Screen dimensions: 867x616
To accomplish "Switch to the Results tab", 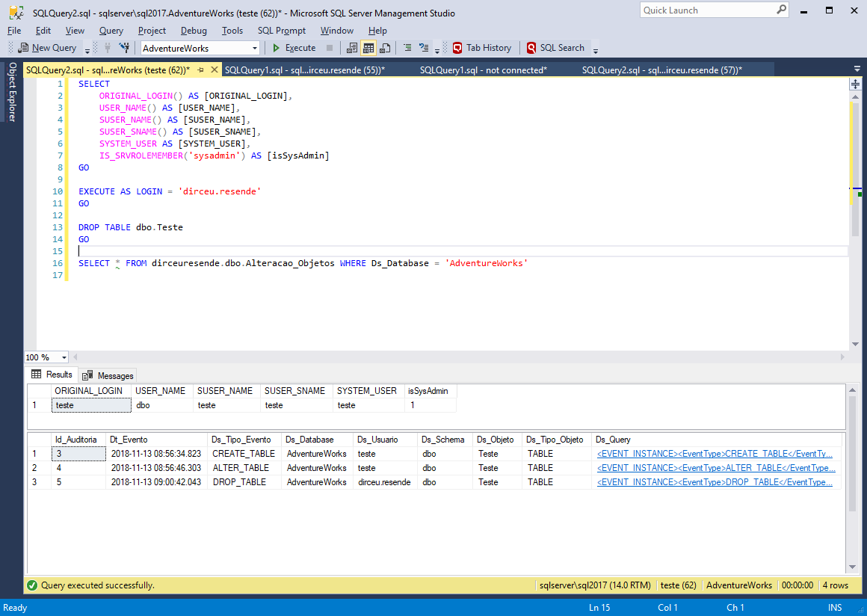I will pos(52,375).
